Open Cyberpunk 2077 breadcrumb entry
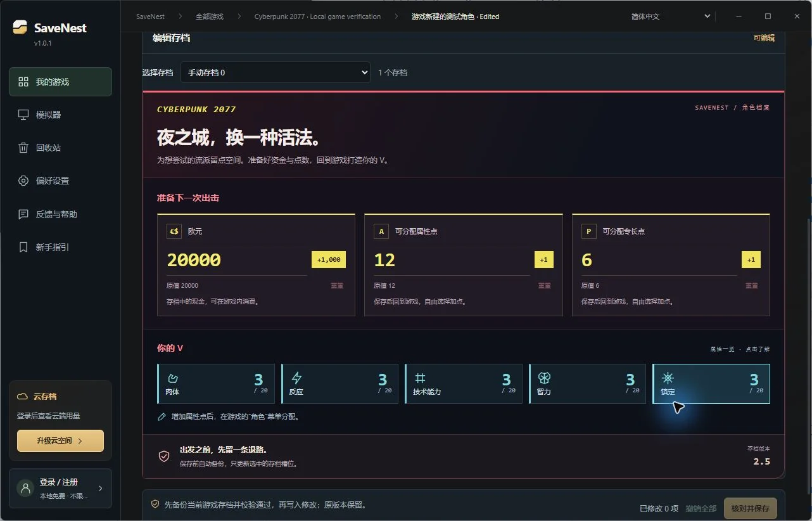Screen dimensions: 812x521 click(317, 16)
